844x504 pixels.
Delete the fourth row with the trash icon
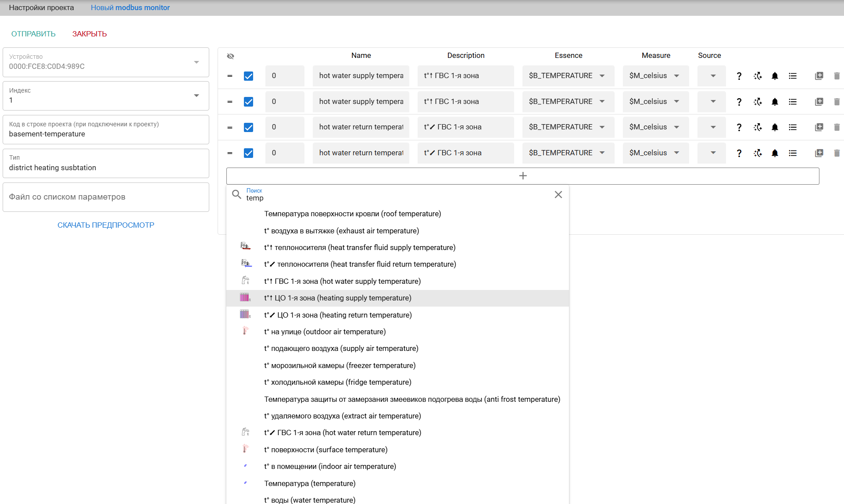(x=837, y=153)
